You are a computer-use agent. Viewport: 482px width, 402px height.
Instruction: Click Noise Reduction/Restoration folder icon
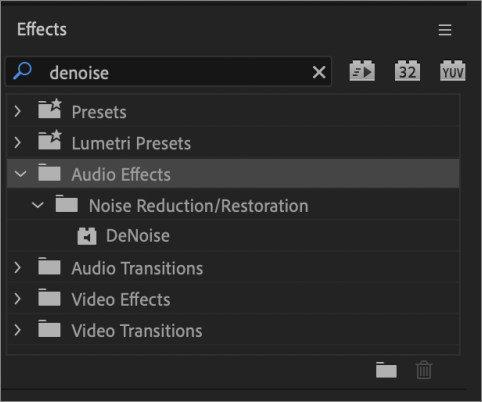tap(67, 203)
